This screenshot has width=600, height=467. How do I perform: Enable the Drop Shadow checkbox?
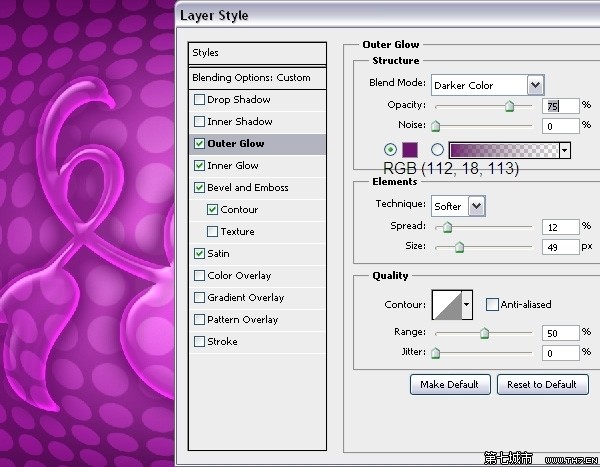click(200, 100)
